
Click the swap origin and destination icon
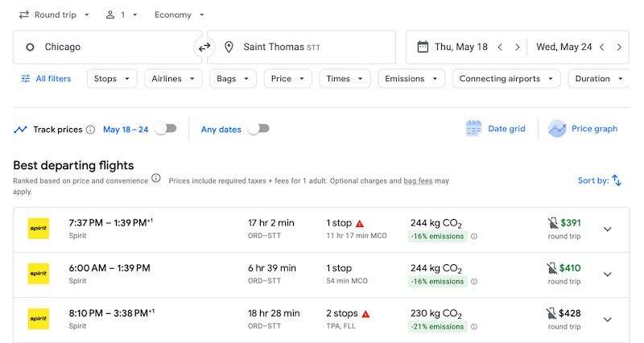click(x=204, y=48)
